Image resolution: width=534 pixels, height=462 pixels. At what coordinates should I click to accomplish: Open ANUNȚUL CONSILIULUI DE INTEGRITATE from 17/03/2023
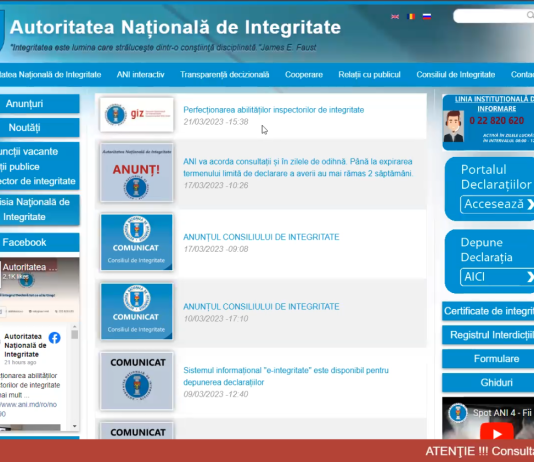tap(261, 237)
